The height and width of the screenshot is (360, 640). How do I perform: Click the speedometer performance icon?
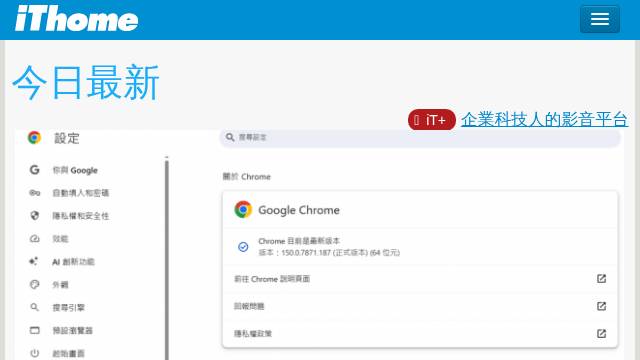click(35, 238)
